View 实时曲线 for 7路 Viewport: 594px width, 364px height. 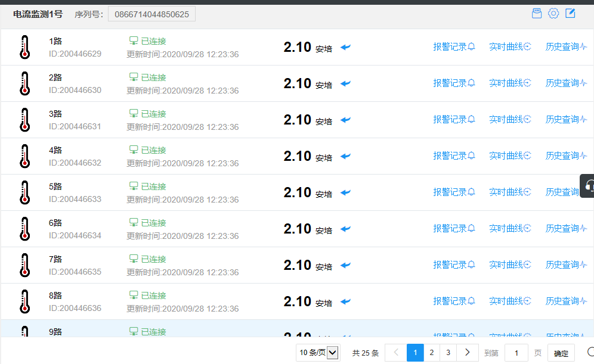[x=510, y=265]
